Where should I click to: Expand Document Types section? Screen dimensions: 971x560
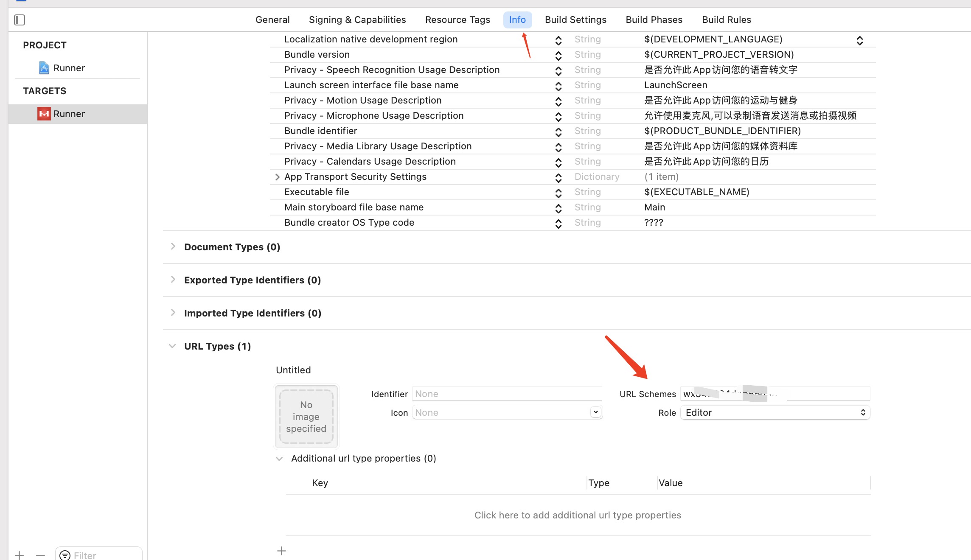coord(173,246)
